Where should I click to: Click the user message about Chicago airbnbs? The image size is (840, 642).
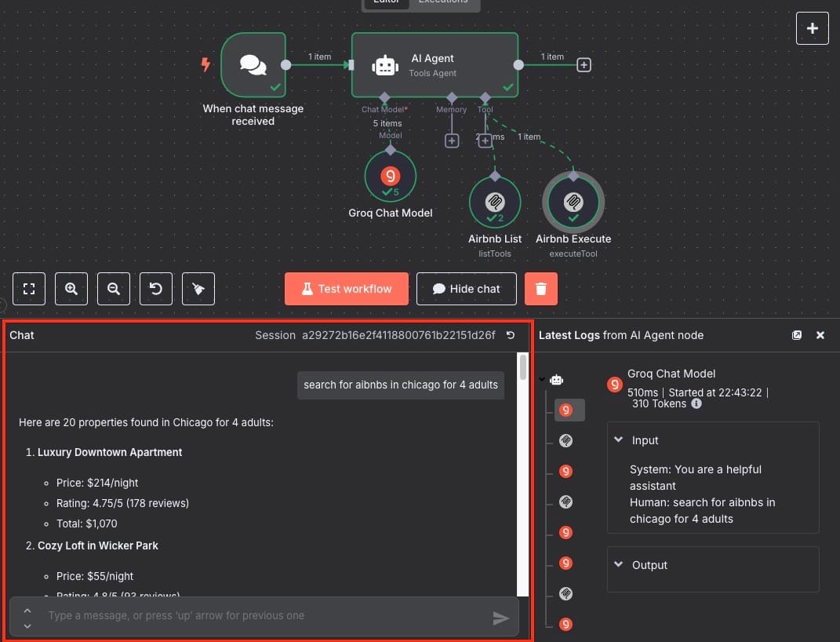click(400, 385)
